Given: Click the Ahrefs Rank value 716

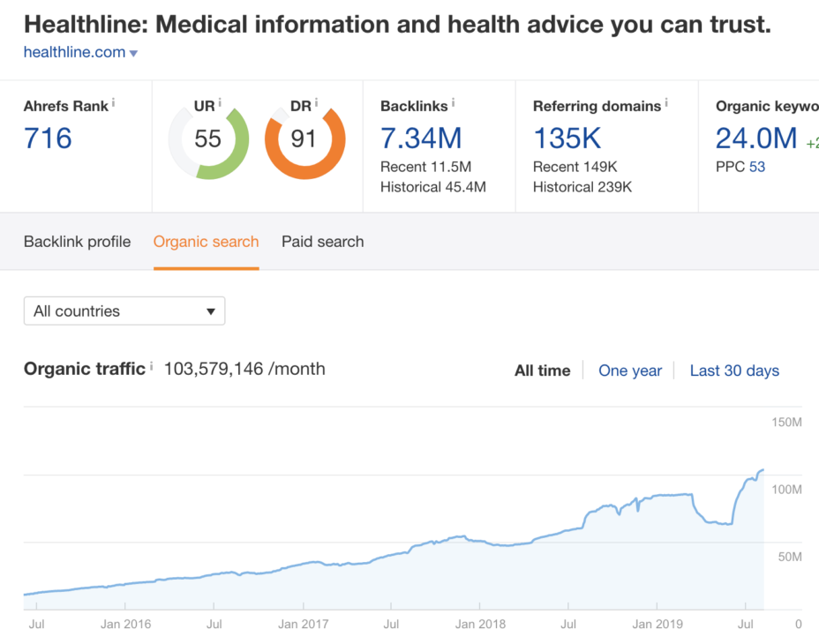Looking at the screenshot, I should click(x=48, y=139).
